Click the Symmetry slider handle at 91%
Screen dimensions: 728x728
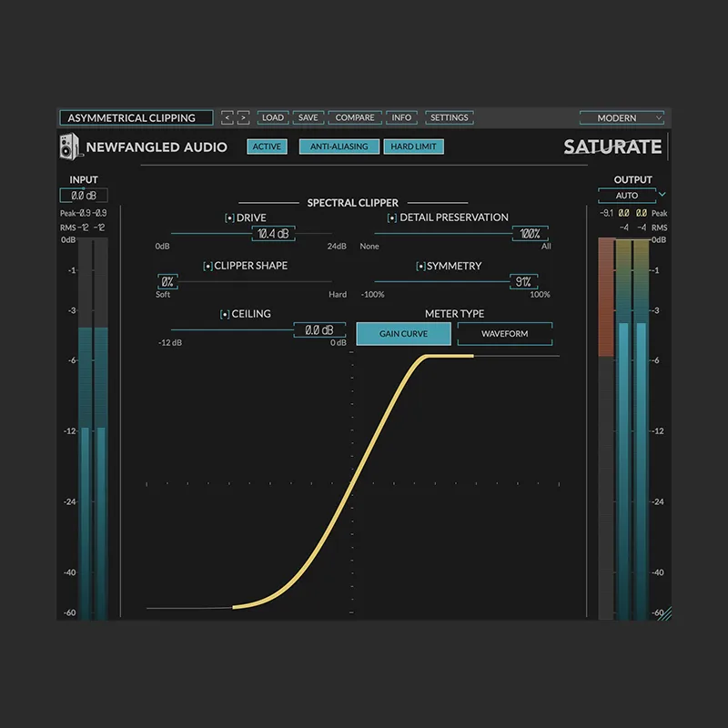tap(524, 282)
